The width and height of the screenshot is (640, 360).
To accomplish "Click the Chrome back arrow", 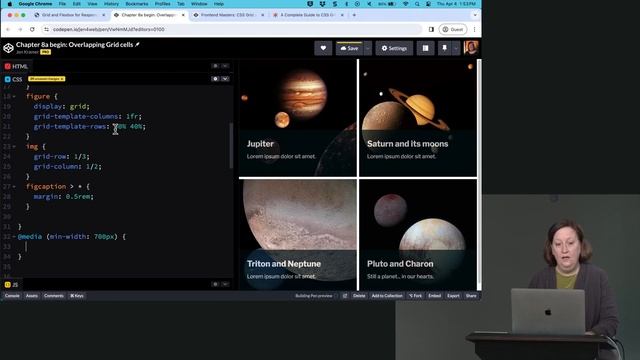I will coord(8,29).
